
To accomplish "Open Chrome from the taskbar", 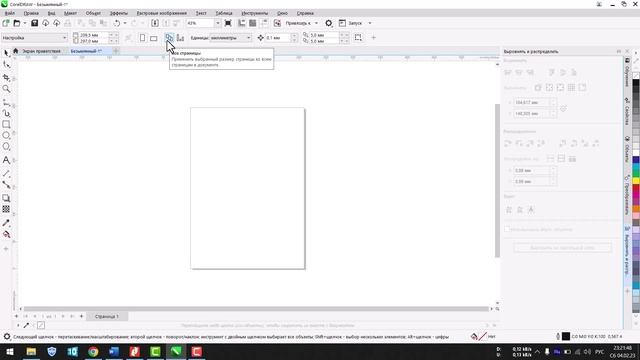I will (93, 351).
